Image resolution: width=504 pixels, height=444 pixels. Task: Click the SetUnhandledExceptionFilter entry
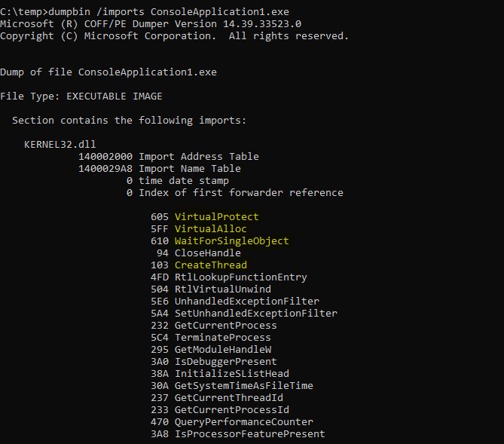point(255,314)
